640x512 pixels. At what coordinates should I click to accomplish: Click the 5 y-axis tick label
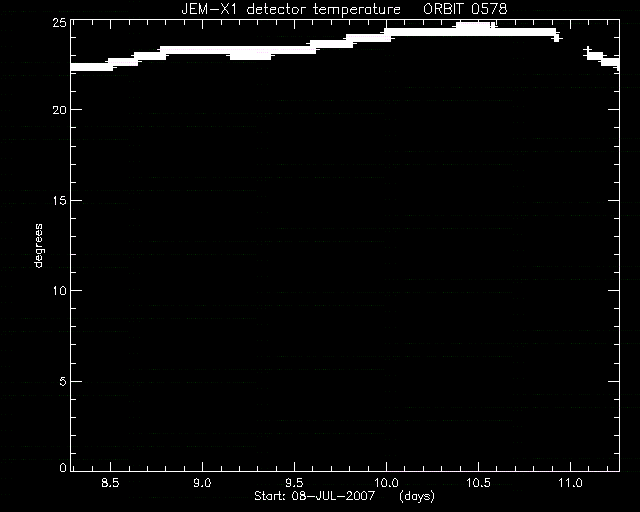click(63, 381)
